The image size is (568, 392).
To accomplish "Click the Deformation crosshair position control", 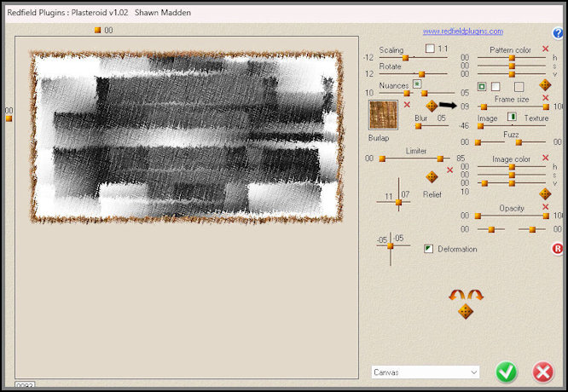I will [x=390, y=246].
